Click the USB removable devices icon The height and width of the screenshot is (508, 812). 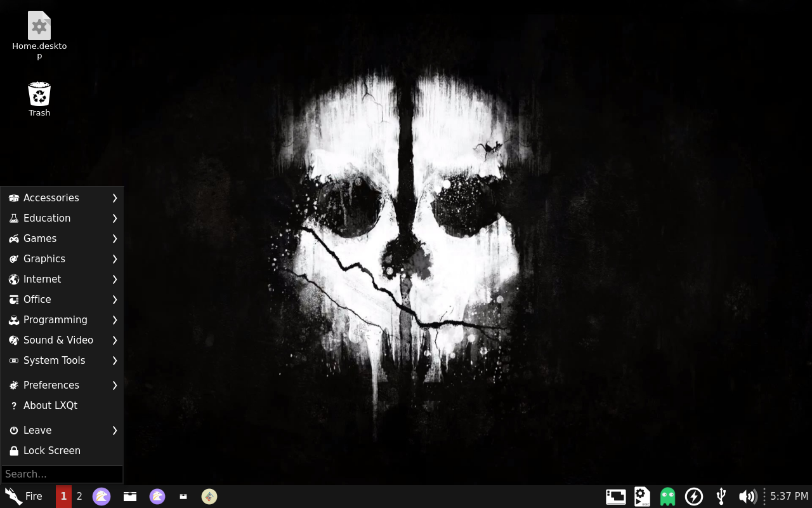click(721, 497)
